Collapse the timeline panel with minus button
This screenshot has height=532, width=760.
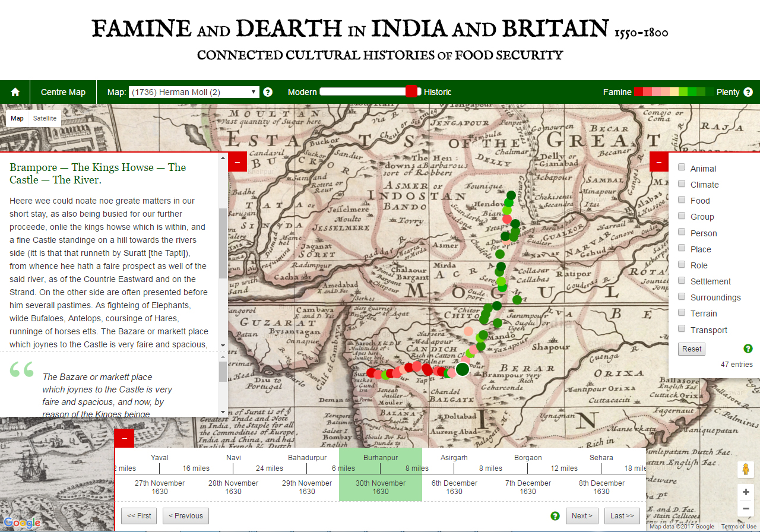point(124,438)
